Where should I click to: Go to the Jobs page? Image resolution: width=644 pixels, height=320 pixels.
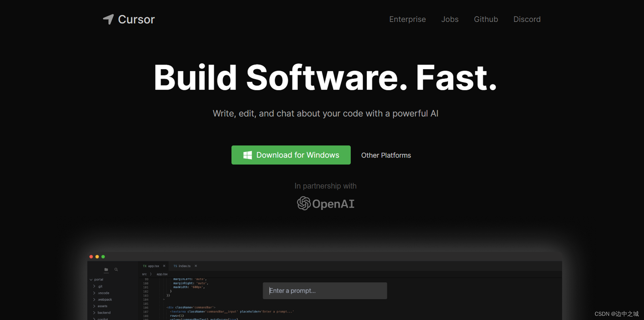(450, 19)
